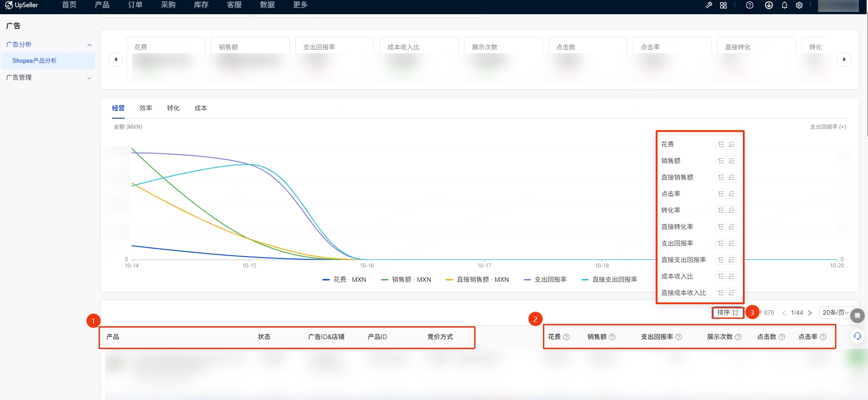Sort 点击率 ascending in the sort panel
Viewport: 868px width, 400px height.
click(x=721, y=194)
